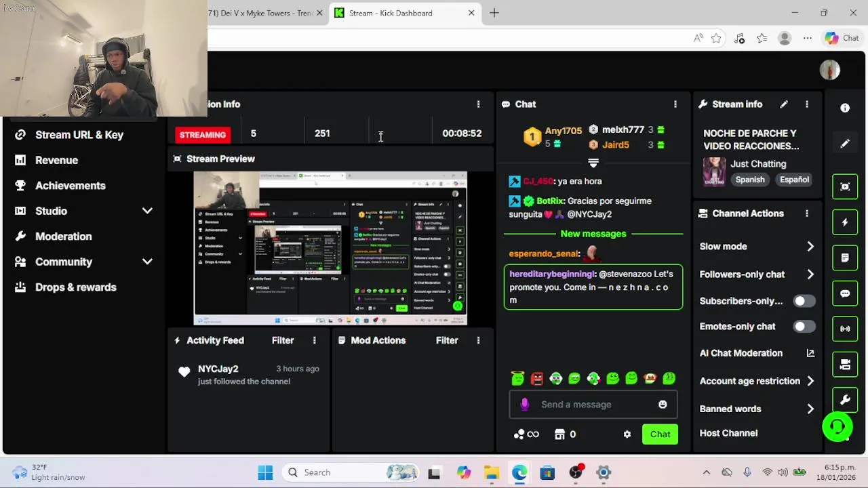Add this page to favorites star

[x=716, y=39]
